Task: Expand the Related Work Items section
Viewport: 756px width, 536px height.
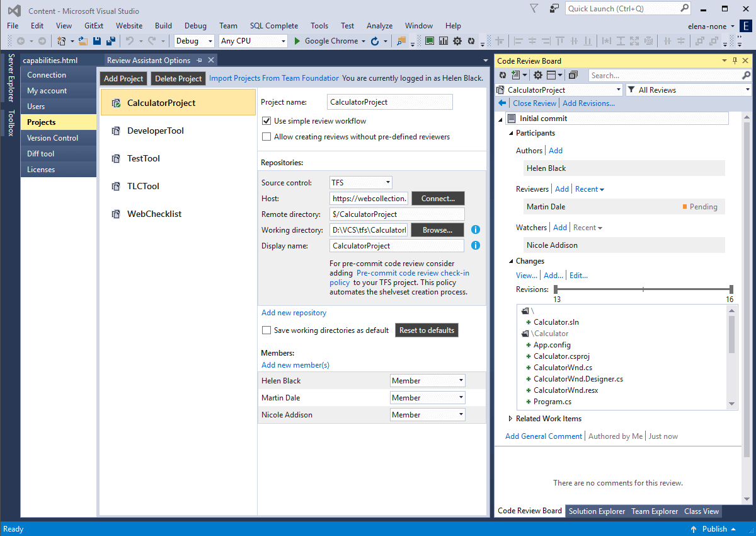Action: [x=510, y=418]
